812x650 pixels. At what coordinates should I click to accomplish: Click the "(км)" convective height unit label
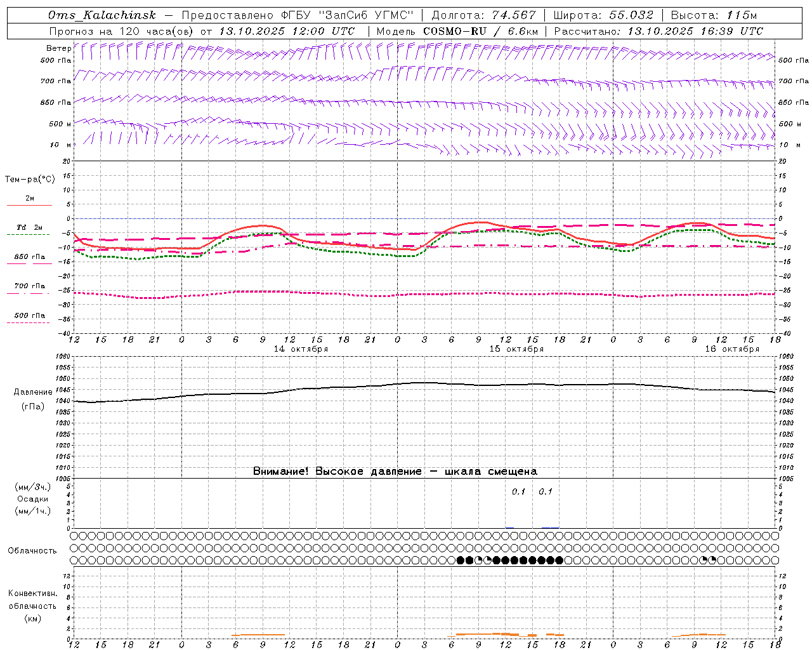[x=33, y=618]
